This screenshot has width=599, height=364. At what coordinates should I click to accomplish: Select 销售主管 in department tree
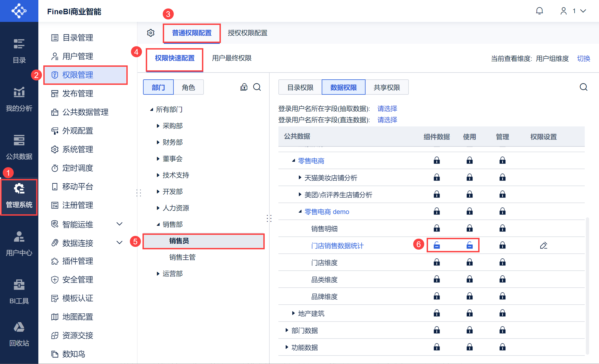[x=182, y=257]
